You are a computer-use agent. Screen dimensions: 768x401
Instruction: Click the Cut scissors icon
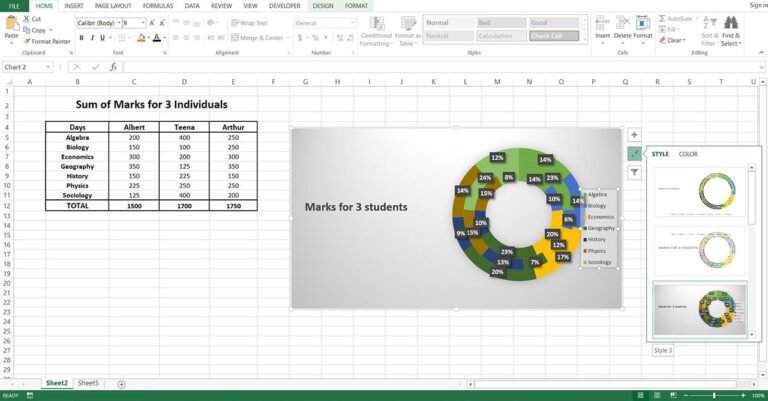click(26, 19)
